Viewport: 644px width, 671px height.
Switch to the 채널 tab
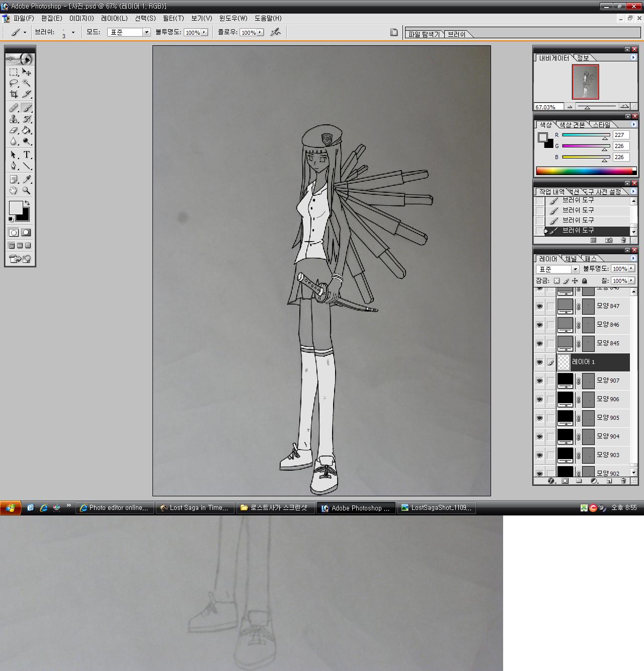571,259
